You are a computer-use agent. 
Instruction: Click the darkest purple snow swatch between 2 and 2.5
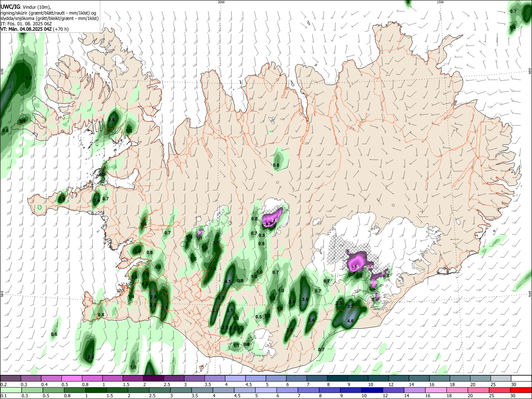[153, 379]
